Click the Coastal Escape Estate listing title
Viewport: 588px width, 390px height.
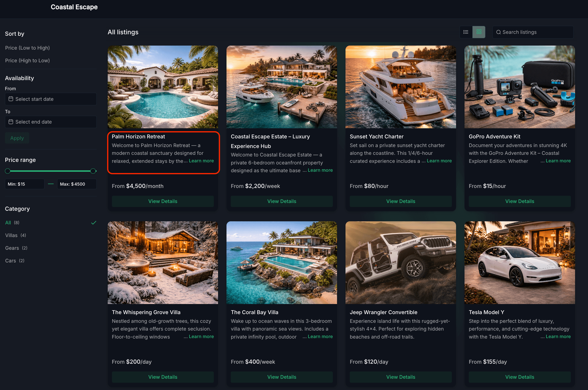coord(270,141)
